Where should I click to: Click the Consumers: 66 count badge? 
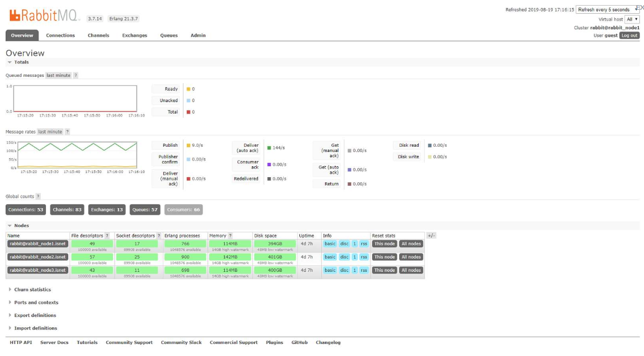coord(184,210)
